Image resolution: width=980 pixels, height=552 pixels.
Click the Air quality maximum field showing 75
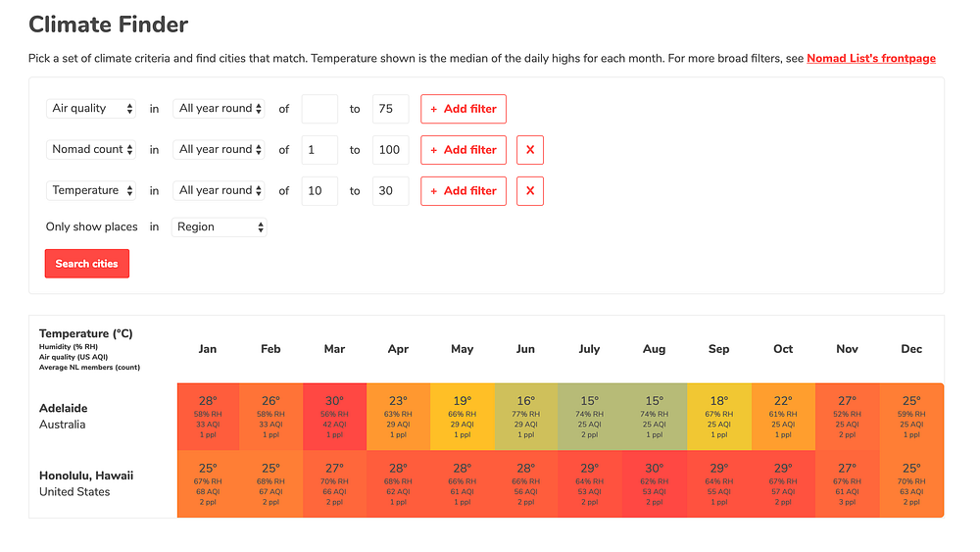pyautogui.click(x=391, y=109)
